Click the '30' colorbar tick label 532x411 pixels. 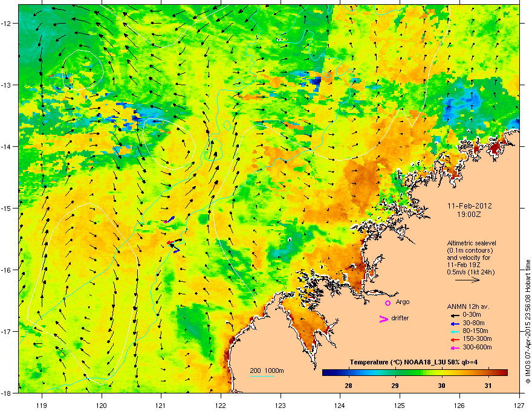(x=441, y=386)
